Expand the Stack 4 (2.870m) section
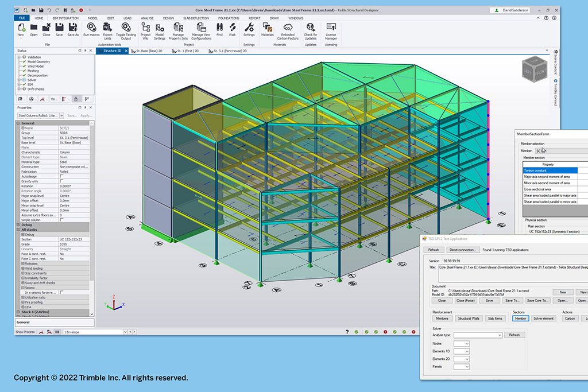This screenshot has height=392, width=588. click(18, 312)
